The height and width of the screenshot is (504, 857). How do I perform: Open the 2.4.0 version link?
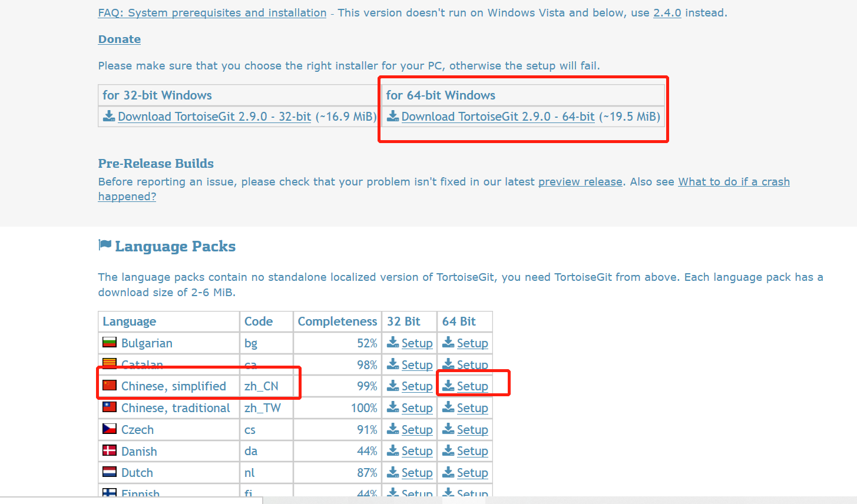click(667, 13)
